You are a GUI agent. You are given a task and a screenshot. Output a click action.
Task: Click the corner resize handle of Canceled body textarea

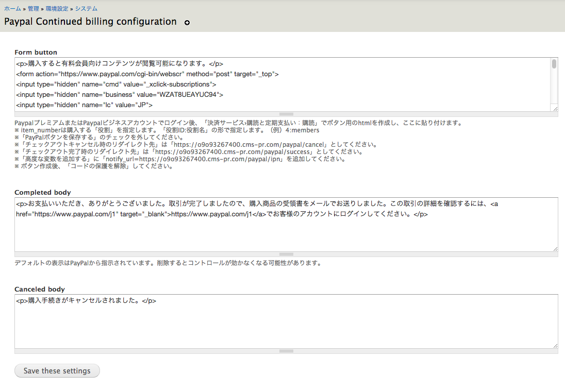click(x=555, y=345)
